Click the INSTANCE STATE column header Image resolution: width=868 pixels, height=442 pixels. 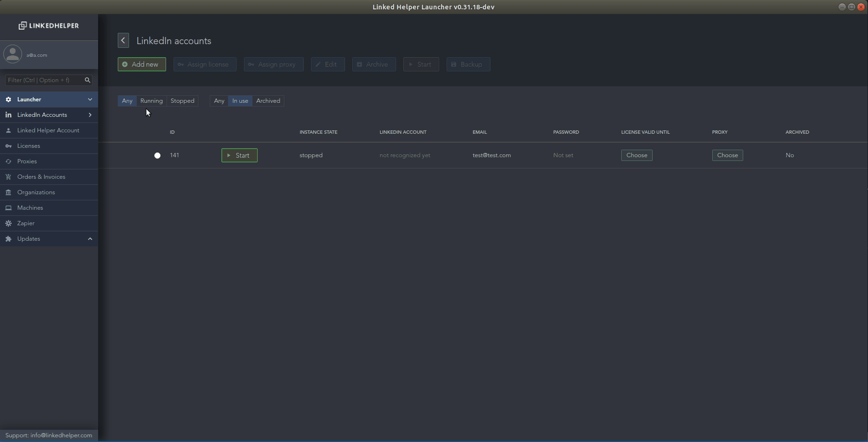319,132
